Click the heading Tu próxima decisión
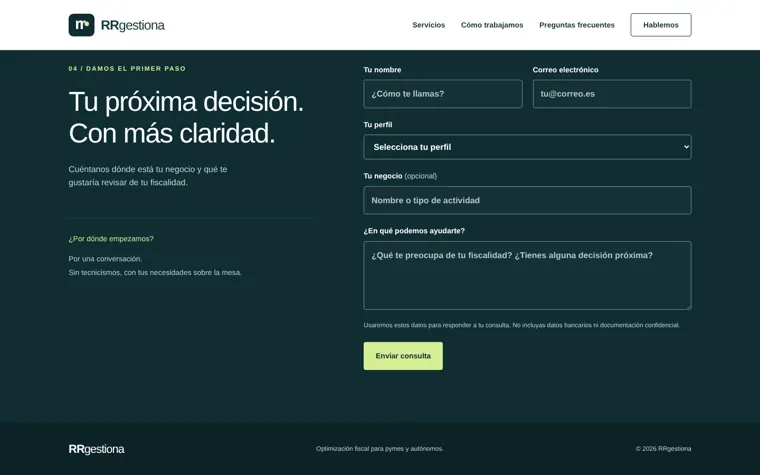 (x=186, y=102)
